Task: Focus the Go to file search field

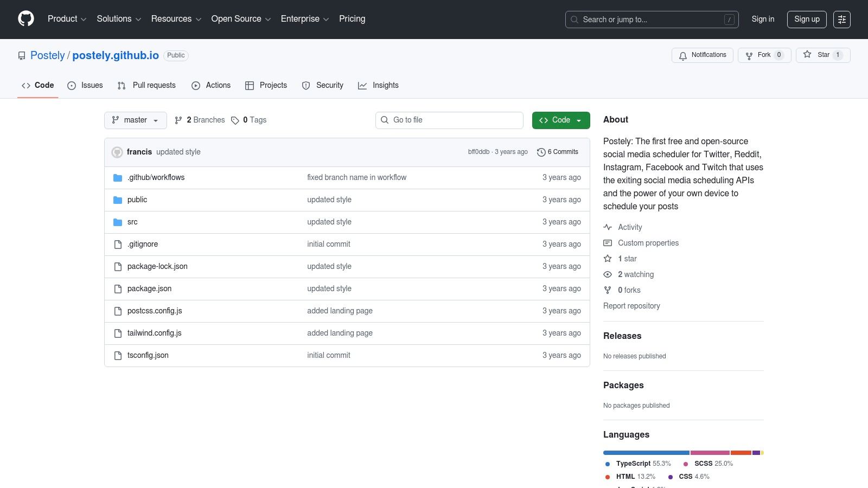Action: click(x=449, y=120)
